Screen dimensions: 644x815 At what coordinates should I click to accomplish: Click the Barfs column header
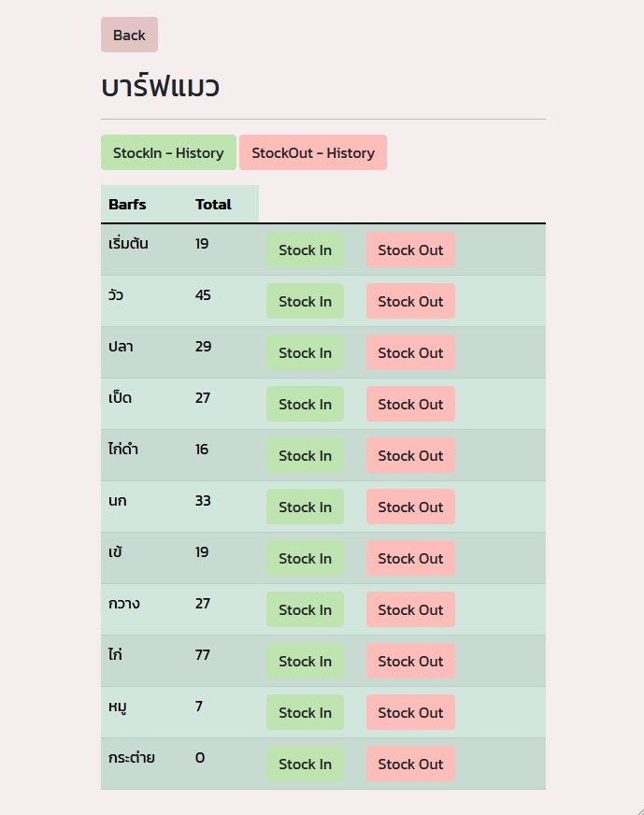pos(127,204)
